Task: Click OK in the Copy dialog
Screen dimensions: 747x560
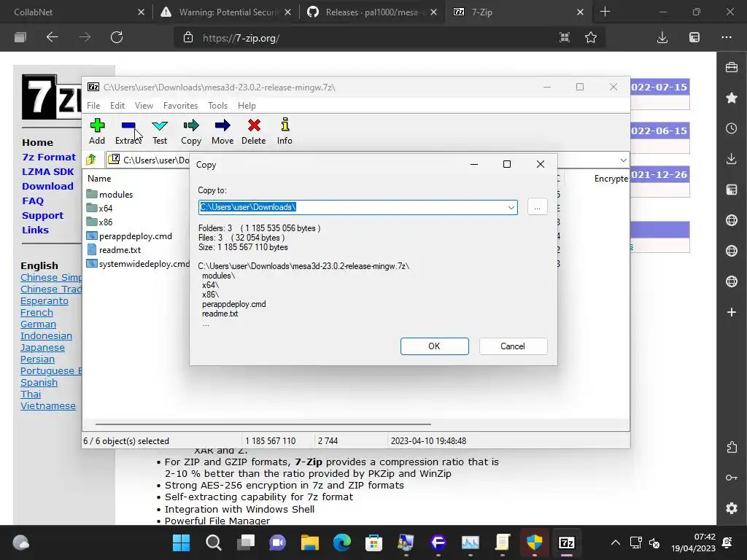Action: (435, 346)
